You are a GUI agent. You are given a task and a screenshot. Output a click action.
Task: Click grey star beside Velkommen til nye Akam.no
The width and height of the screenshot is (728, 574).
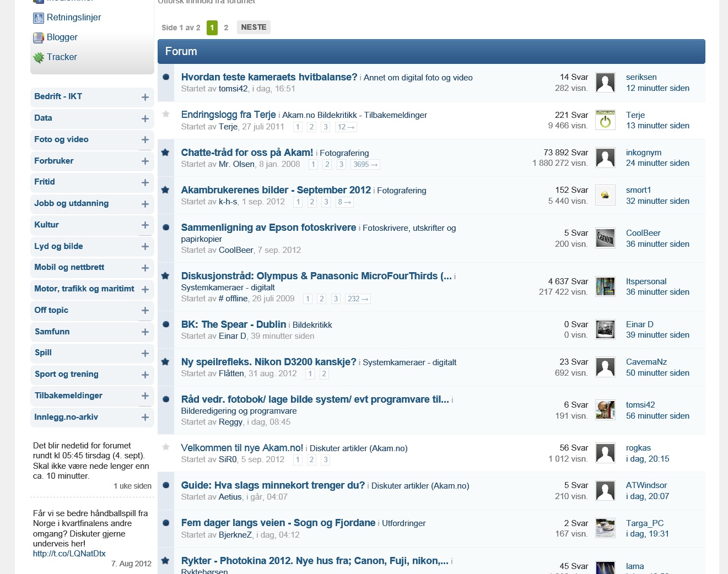166,447
